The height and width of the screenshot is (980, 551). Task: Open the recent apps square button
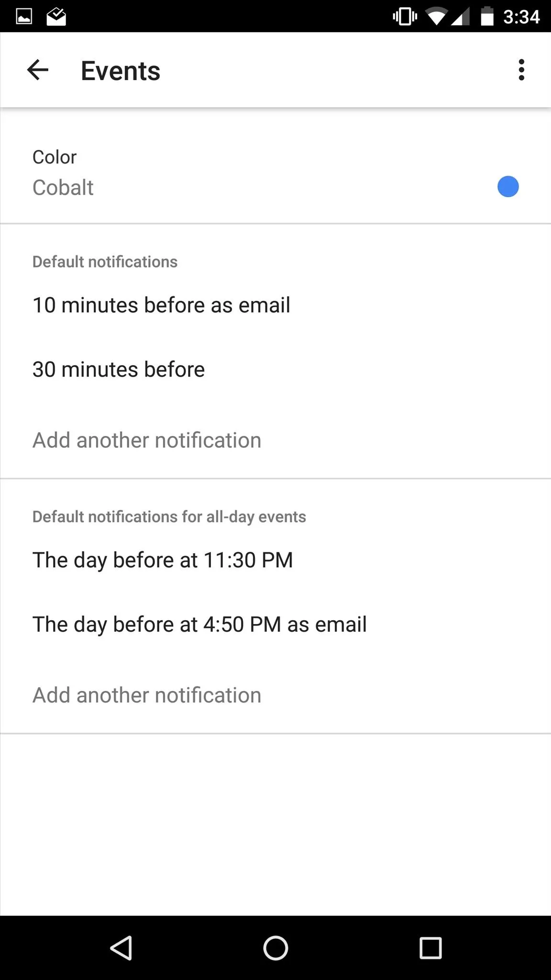(x=430, y=948)
